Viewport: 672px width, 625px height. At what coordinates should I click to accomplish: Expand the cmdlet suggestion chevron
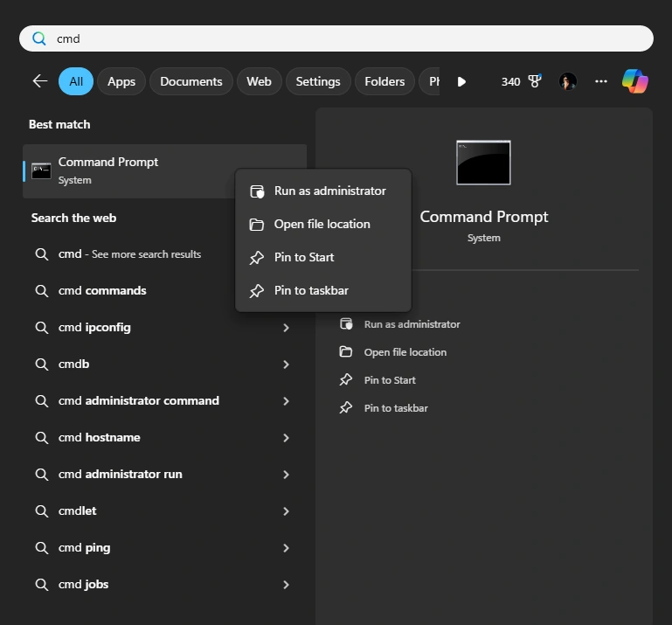coord(286,511)
